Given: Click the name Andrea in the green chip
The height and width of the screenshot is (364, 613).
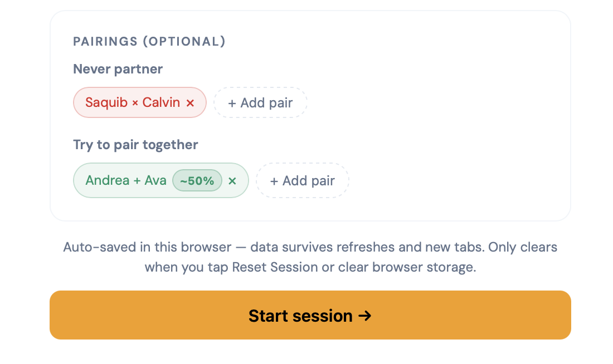Looking at the screenshot, I should point(108,180).
